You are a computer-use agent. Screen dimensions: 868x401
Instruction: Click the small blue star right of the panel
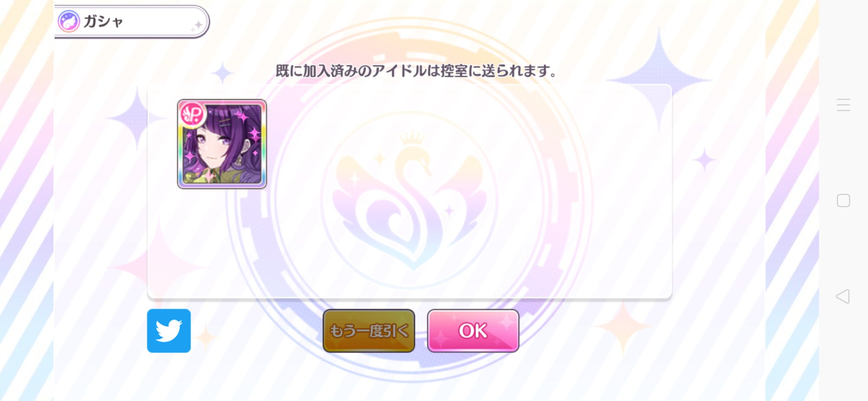click(x=704, y=160)
